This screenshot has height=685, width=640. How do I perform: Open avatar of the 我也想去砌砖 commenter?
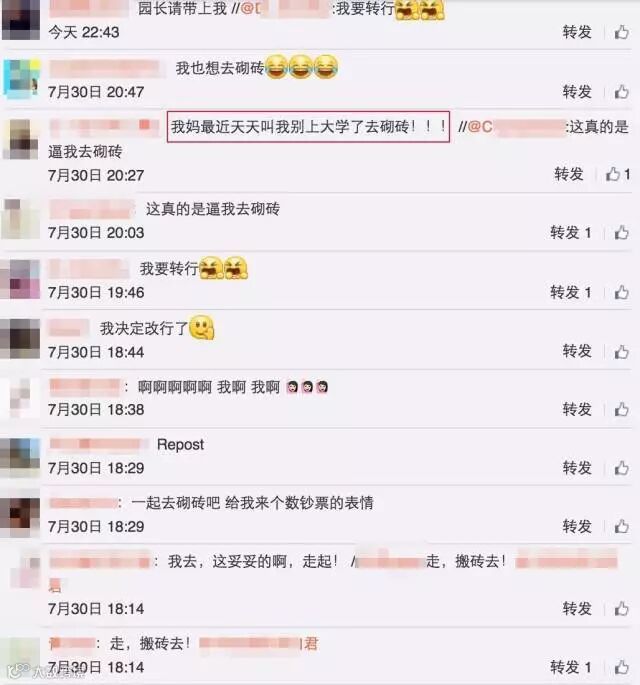[21, 77]
